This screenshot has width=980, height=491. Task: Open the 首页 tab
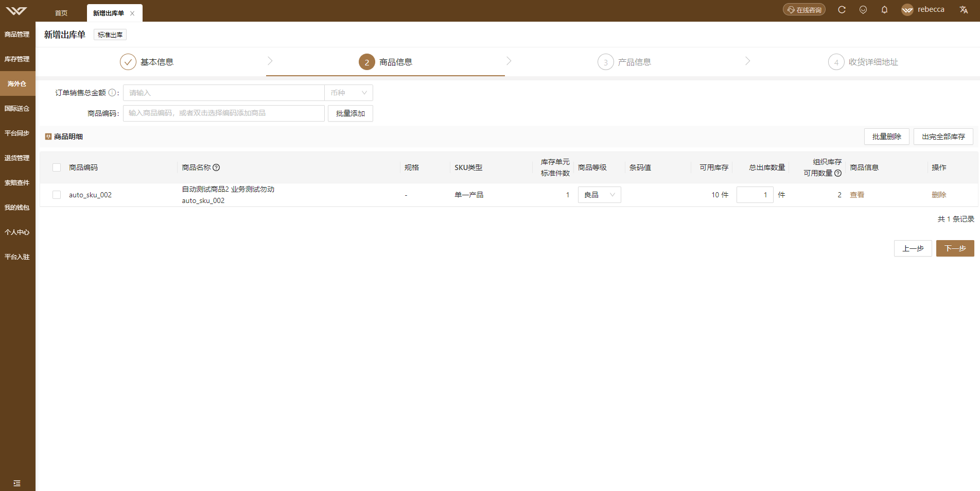click(x=61, y=13)
